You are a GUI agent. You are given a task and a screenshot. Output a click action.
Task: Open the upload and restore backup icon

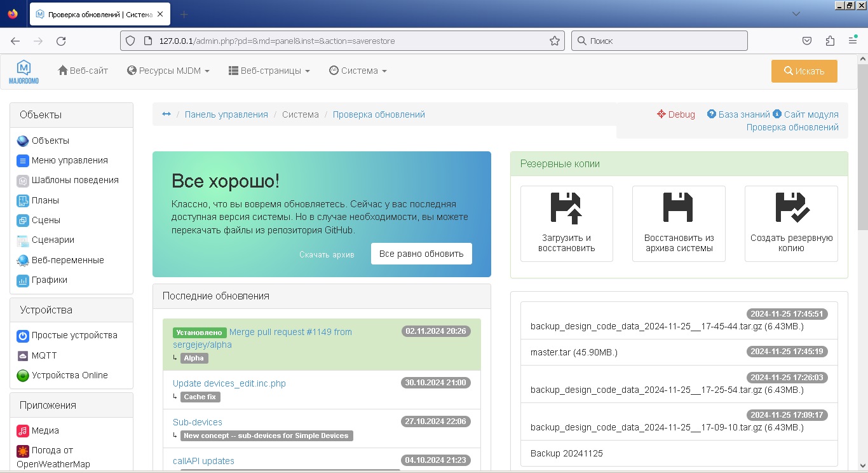point(566,209)
